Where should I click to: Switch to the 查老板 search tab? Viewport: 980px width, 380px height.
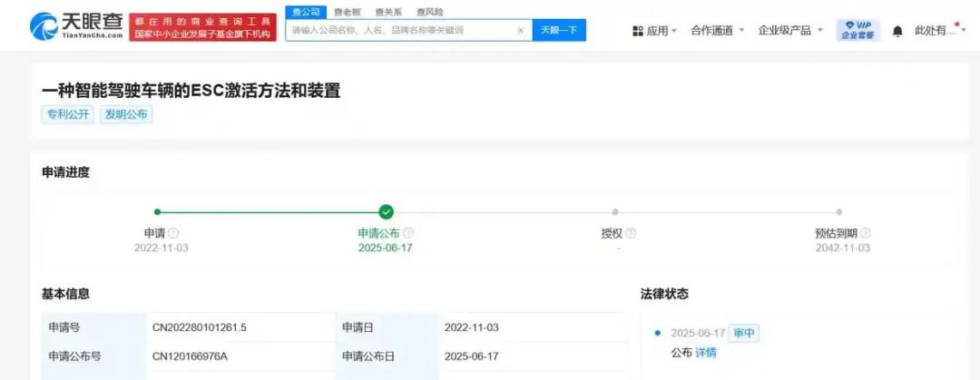[348, 12]
